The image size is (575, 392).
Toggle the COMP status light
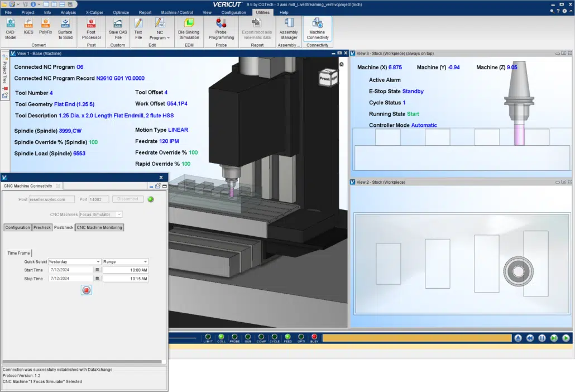(x=261, y=338)
